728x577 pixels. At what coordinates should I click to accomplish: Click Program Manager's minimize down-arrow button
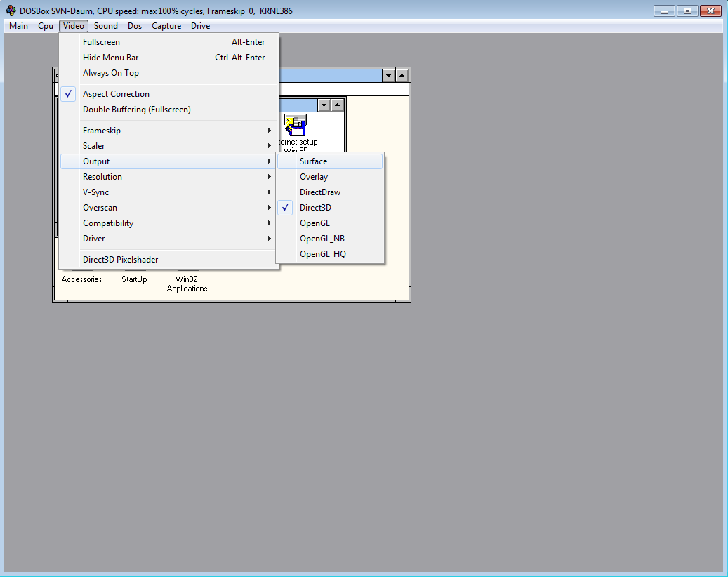[388, 75]
